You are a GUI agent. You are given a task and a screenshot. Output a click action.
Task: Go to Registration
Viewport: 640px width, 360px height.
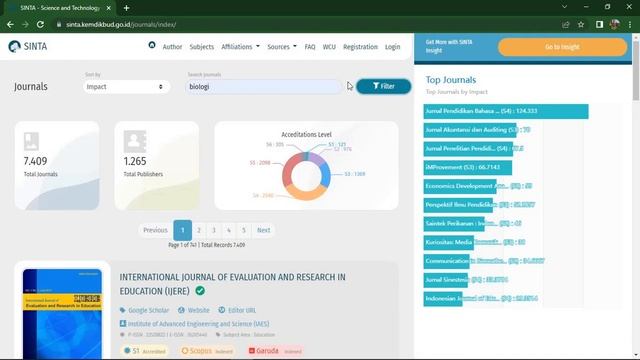pyautogui.click(x=360, y=47)
